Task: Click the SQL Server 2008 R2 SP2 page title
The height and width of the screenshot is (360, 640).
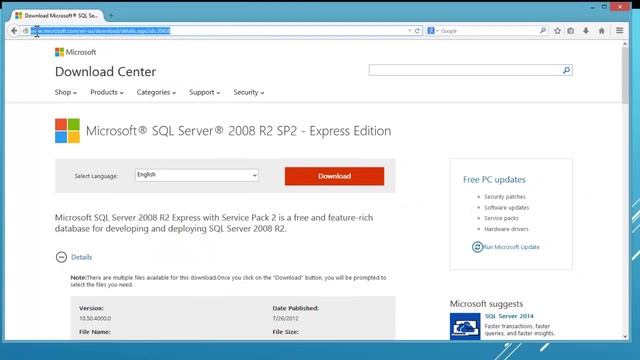Action: click(238, 131)
